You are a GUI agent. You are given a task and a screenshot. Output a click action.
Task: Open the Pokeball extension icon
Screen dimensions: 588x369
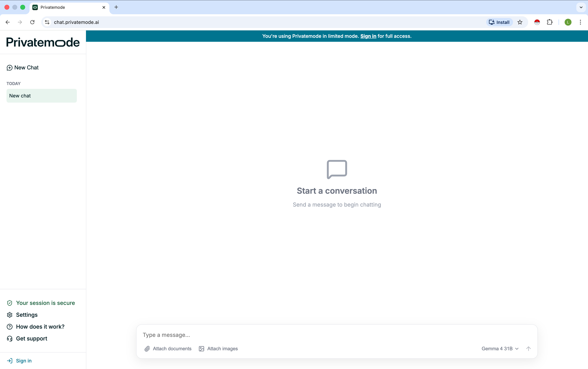tap(537, 22)
